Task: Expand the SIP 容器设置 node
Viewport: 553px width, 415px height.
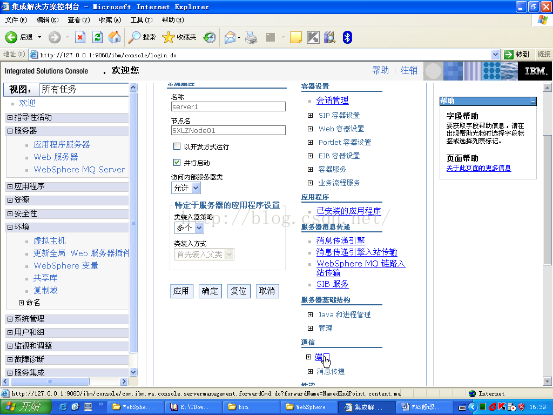Action: tap(310, 115)
